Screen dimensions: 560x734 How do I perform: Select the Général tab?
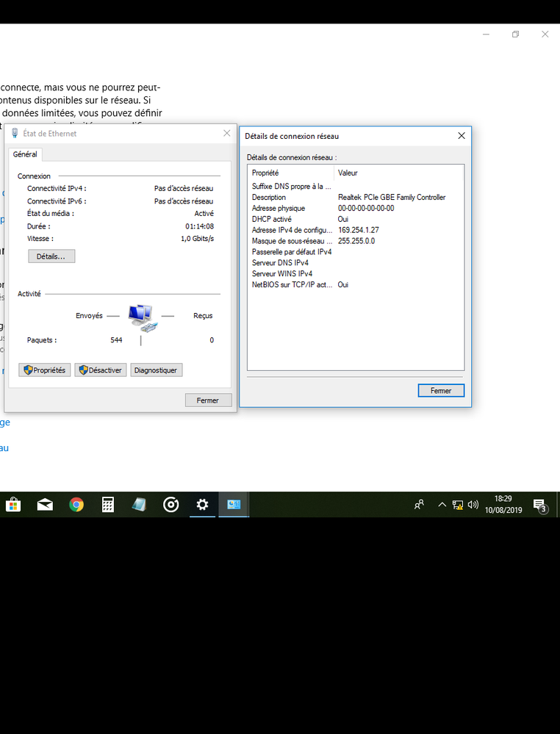(x=25, y=154)
